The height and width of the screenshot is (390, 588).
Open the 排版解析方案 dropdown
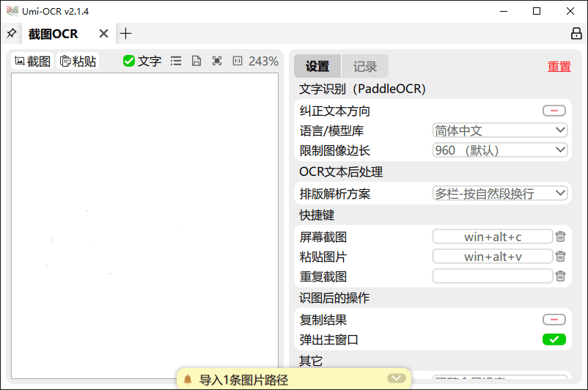pyautogui.click(x=500, y=194)
